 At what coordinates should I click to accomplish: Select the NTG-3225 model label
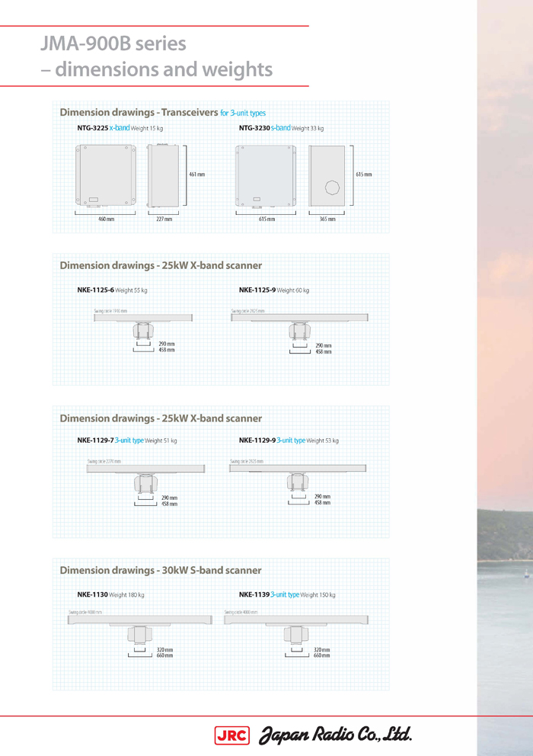pyautogui.click(x=93, y=128)
